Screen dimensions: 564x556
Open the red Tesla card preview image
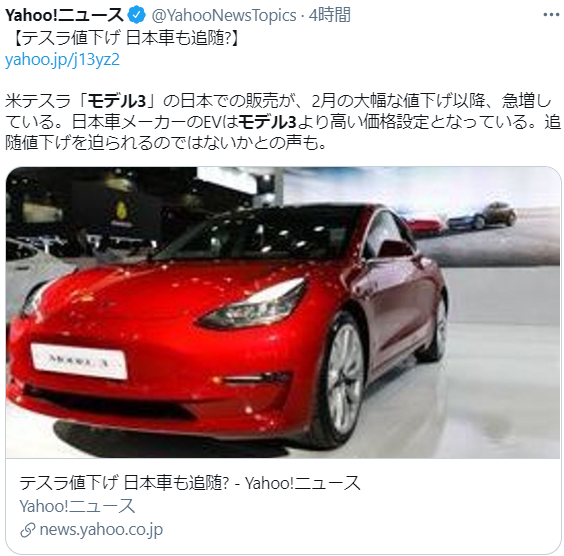283,313
